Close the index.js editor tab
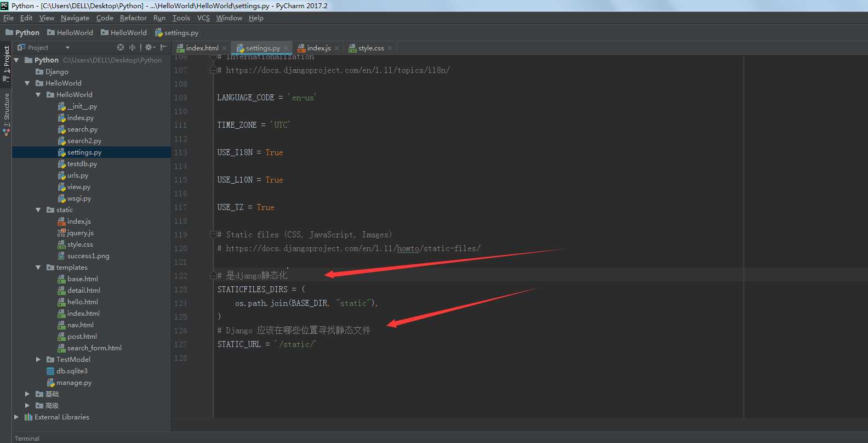The image size is (868, 443). 336,48
